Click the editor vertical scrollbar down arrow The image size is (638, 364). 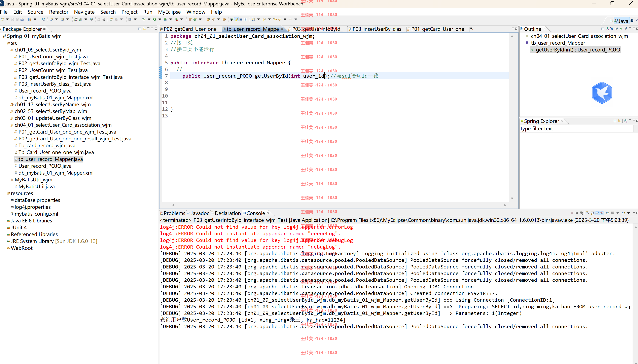coord(512,198)
